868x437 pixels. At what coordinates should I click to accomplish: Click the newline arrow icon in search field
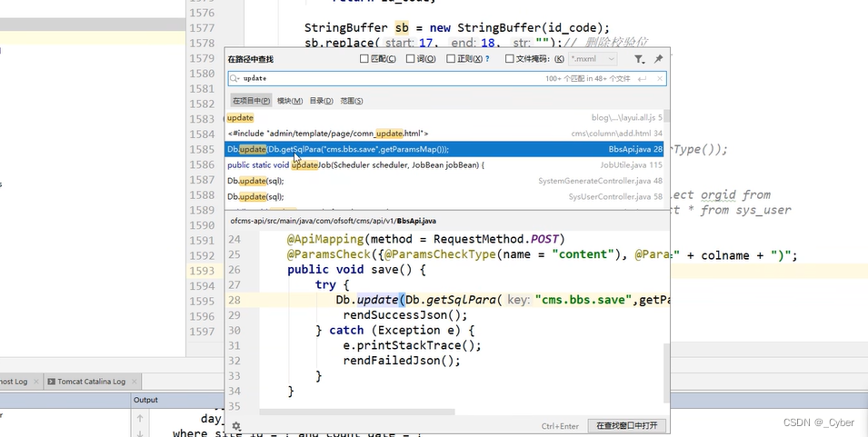pos(643,78)
